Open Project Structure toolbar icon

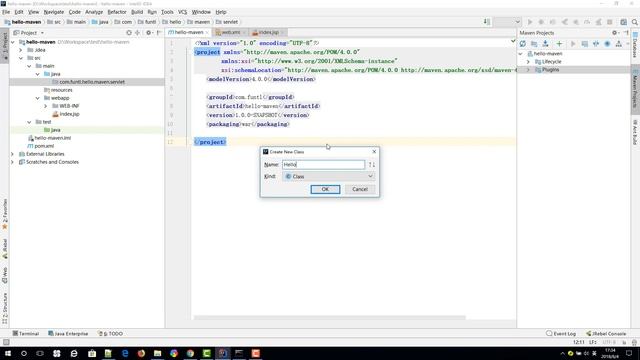[623, 22]
